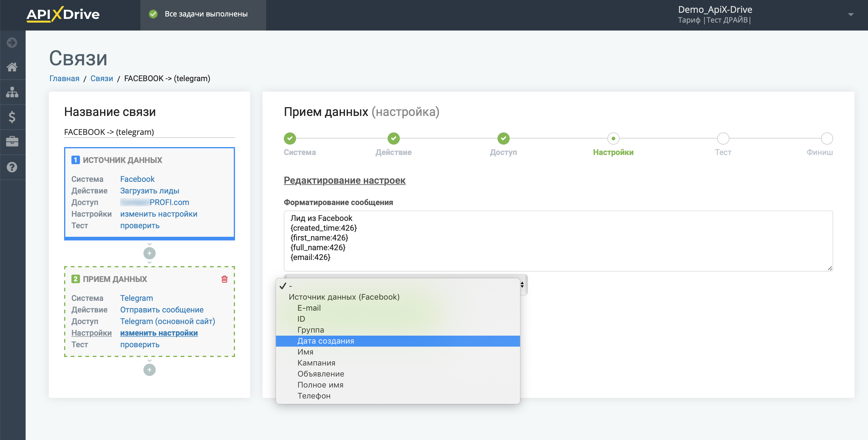The width and height of the screenshot is (868, 440).
Task: Add a step below the data receiver block
Action: point(149,370)
